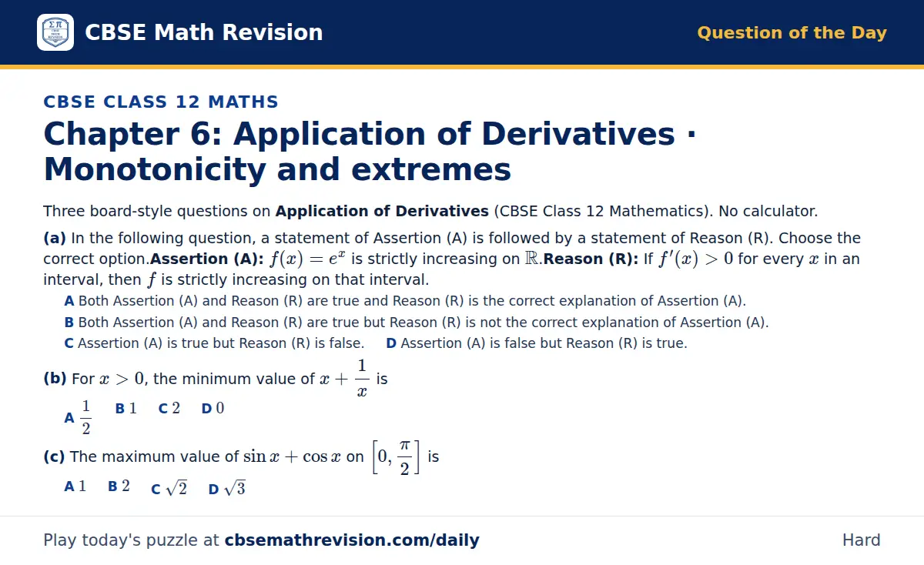Select answer B 1 for question (b)
Image resolution: width=924 pixels, height=565 pixels.
pos(126,409)
